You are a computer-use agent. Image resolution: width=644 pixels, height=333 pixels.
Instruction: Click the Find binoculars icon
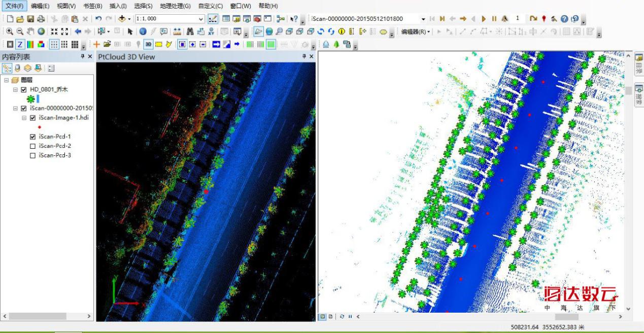click(190, 31)
